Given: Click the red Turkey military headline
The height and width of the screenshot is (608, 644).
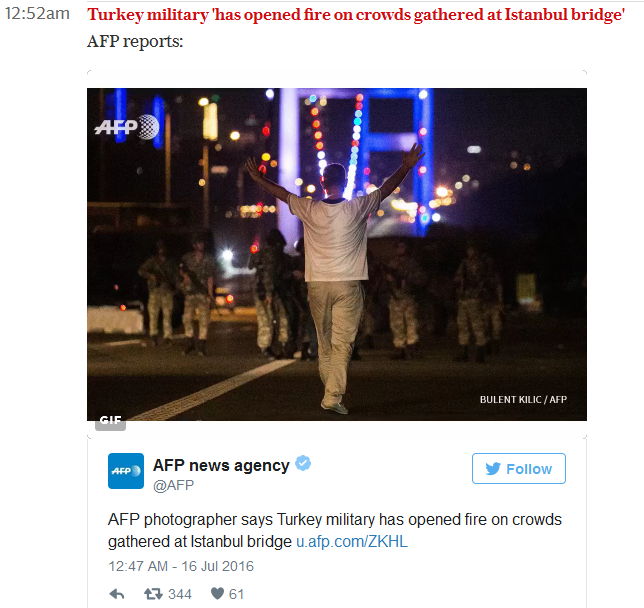Looking at the screenshot, I should click(x=356, y=15).
